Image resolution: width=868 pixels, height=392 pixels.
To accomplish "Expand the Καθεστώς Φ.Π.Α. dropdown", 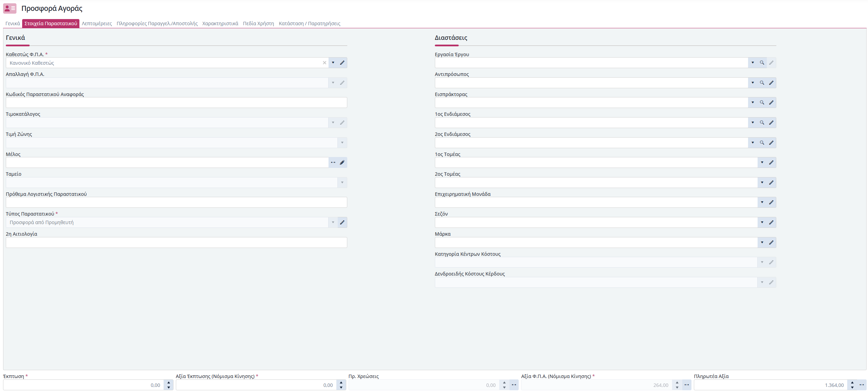I will (x=333, y=63).
